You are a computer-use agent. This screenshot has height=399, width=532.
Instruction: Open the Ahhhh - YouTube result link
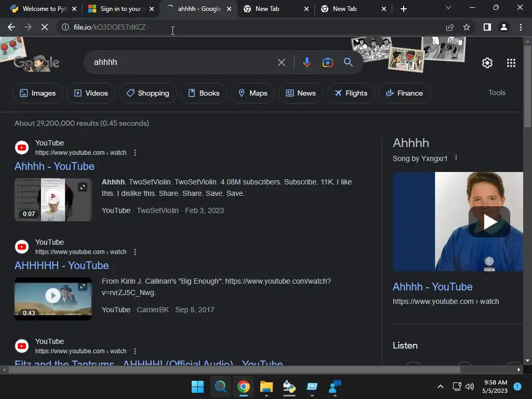click(x=54, y=166)
